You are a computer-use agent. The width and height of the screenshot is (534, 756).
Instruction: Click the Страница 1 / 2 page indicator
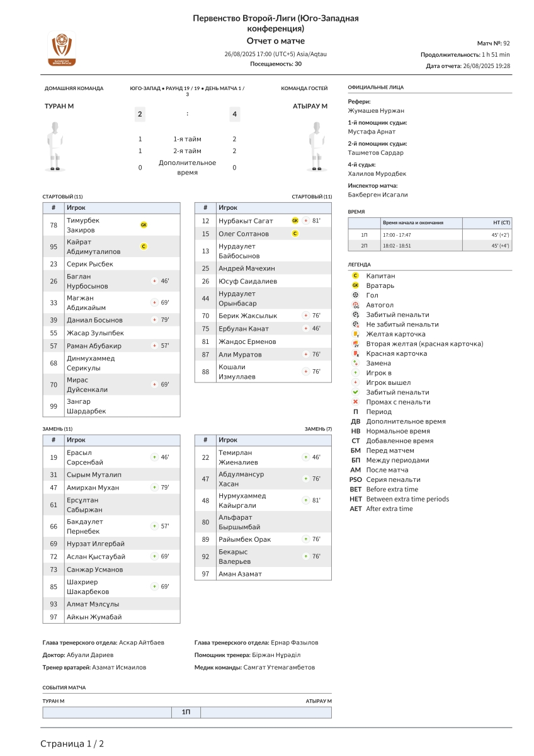(x=72, y=744)
